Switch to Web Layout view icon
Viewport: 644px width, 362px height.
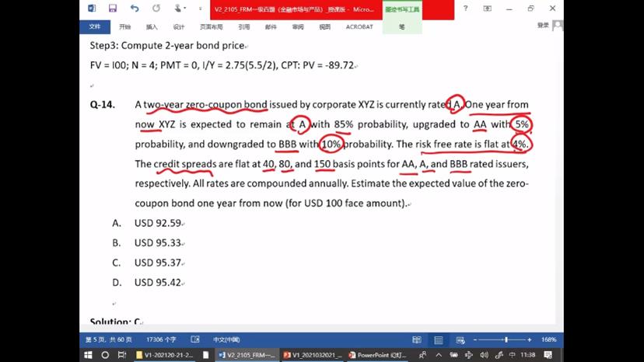tap(460, 339)
